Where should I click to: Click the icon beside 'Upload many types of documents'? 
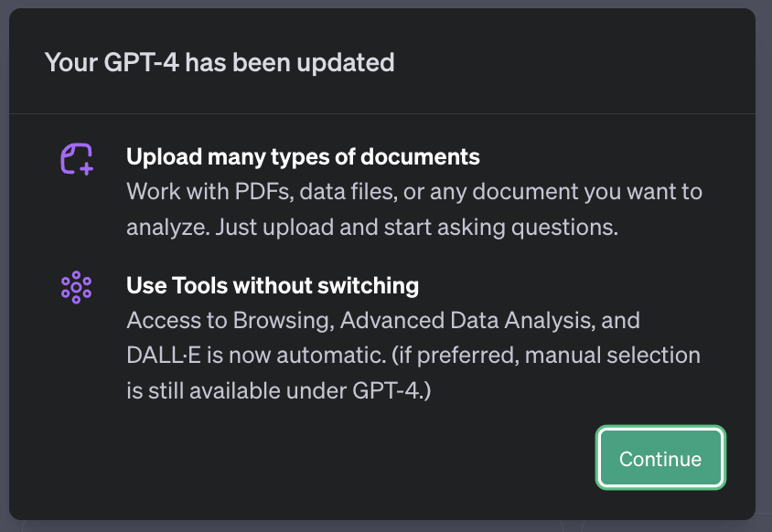tap(76, 157)
